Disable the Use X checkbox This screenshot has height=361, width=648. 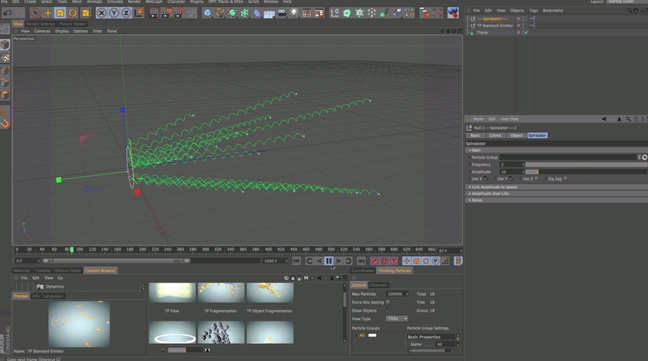pyautogui.click(x=486, y=178)
